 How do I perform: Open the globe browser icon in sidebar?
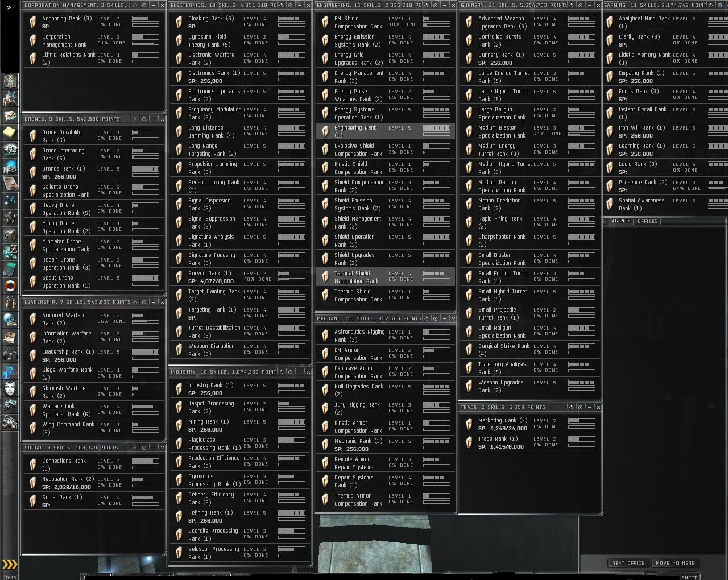coord(10,319)
